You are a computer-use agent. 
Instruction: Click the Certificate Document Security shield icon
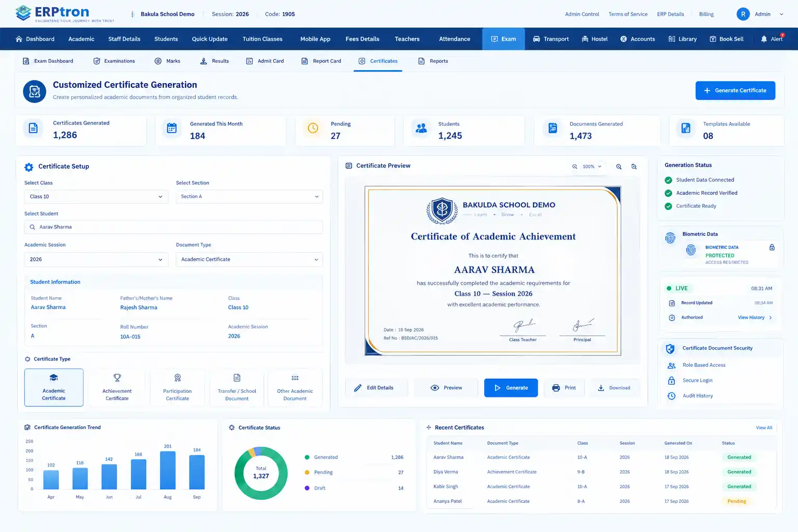(x=670, y=349)
